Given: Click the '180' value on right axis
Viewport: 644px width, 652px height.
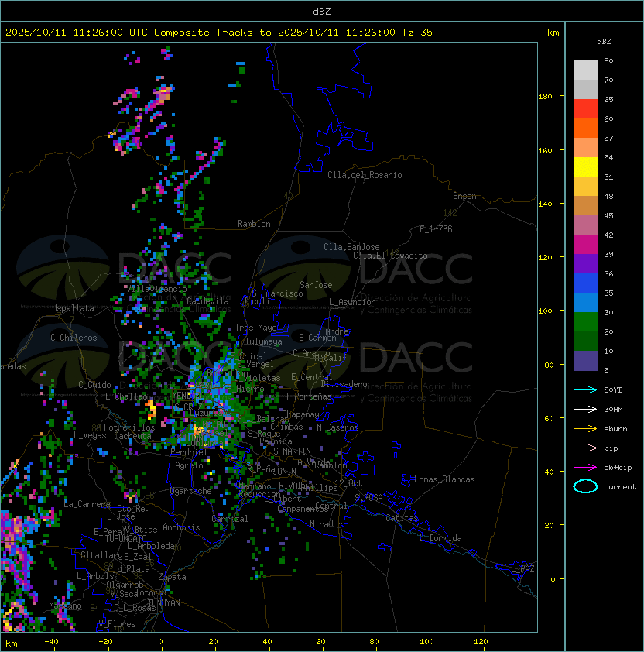Looking at the screenshot, I should pyautogui.click(x=545, y=97).
